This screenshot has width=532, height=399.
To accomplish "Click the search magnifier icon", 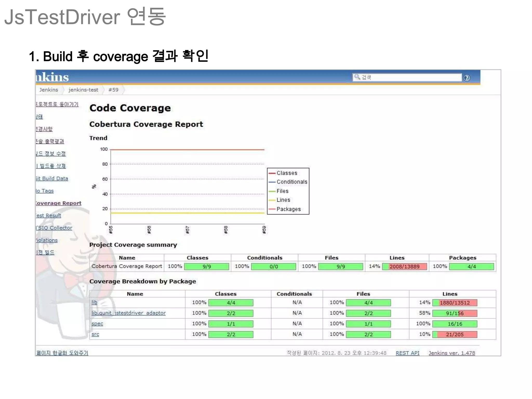I will pos(357,77).
